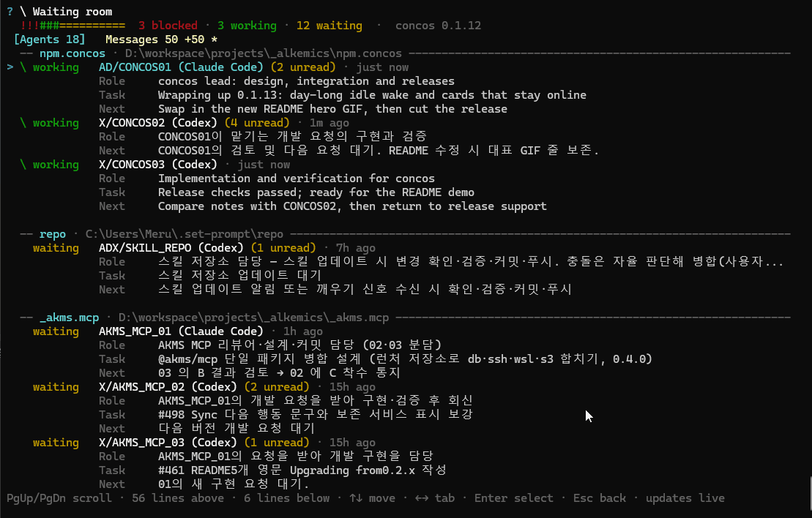The height and width of the screenshot is (518, 812).
Task: Select the X/AKMS_MCP_02 (Codex) agent
Action: [168, 387]
